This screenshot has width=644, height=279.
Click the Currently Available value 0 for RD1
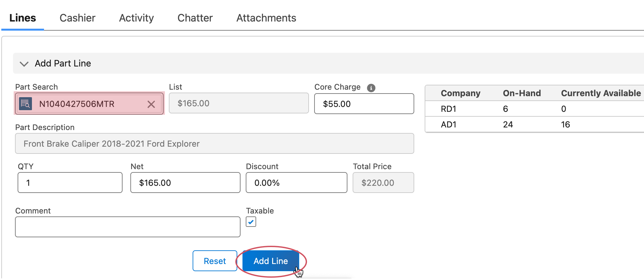[563, 109]
